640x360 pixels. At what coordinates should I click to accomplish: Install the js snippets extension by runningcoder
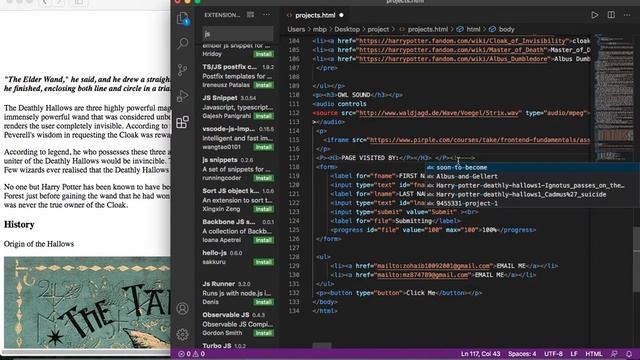(263, 178)
